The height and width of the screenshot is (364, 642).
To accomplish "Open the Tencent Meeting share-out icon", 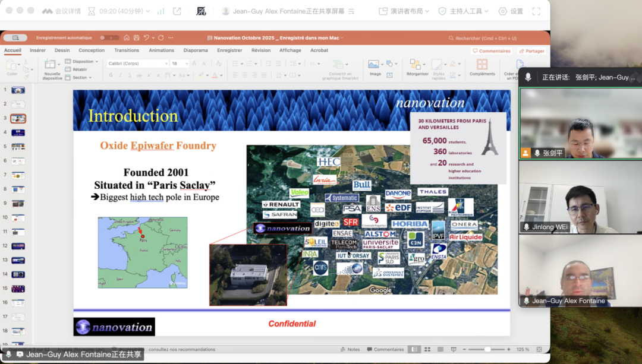I will pos(177,11).
